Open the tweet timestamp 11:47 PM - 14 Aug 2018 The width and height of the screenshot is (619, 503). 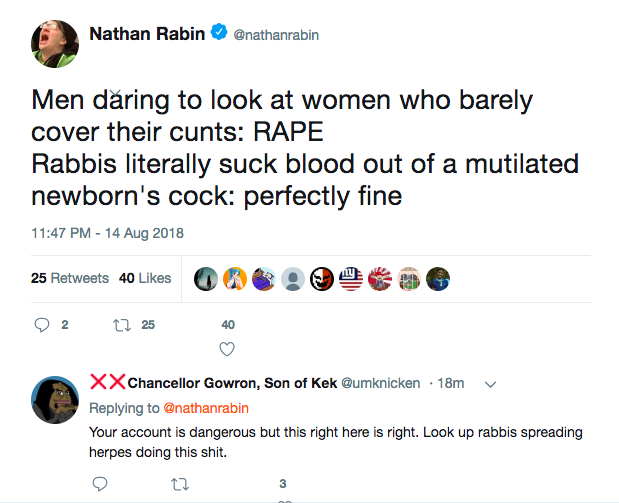(x=107, y=234)
